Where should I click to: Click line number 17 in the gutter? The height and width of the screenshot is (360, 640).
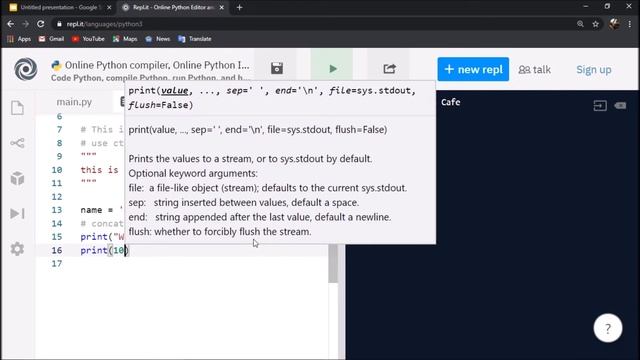pos(57,264)
